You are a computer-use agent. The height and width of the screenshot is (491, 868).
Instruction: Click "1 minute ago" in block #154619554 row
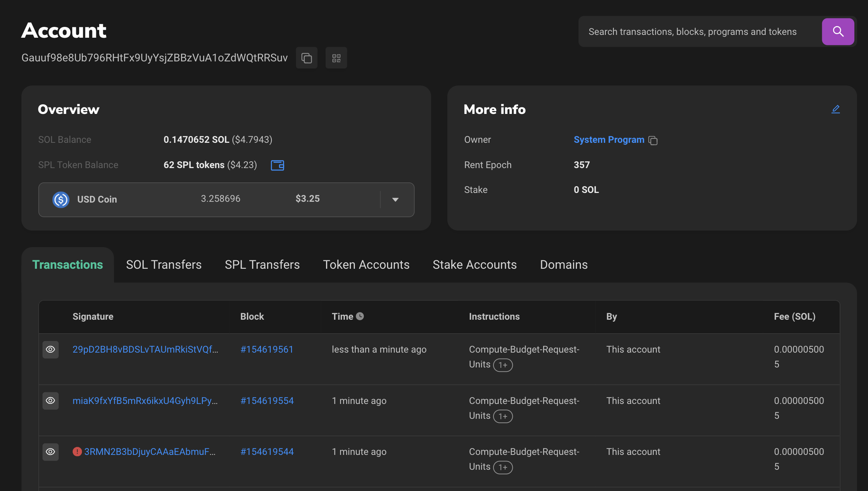point(359,401)
